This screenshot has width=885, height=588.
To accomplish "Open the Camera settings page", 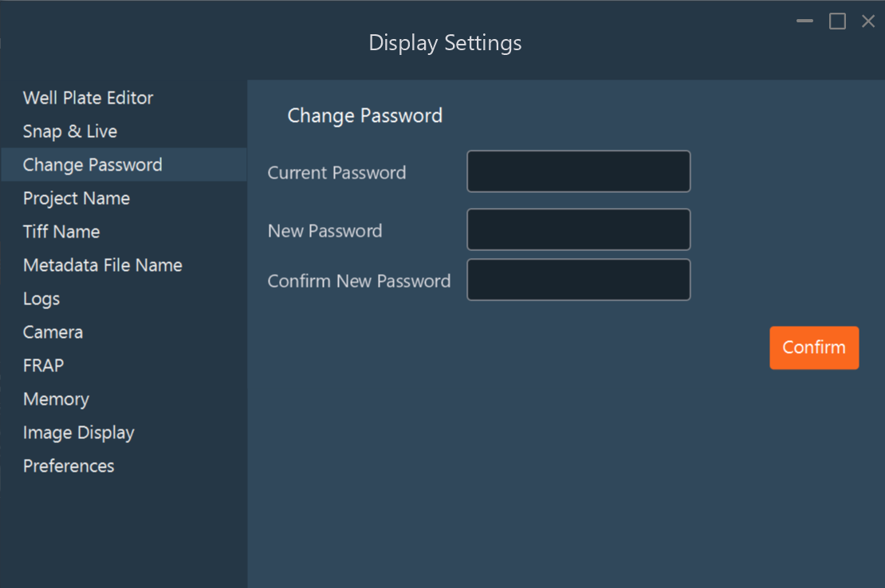I will coord(53,331).
